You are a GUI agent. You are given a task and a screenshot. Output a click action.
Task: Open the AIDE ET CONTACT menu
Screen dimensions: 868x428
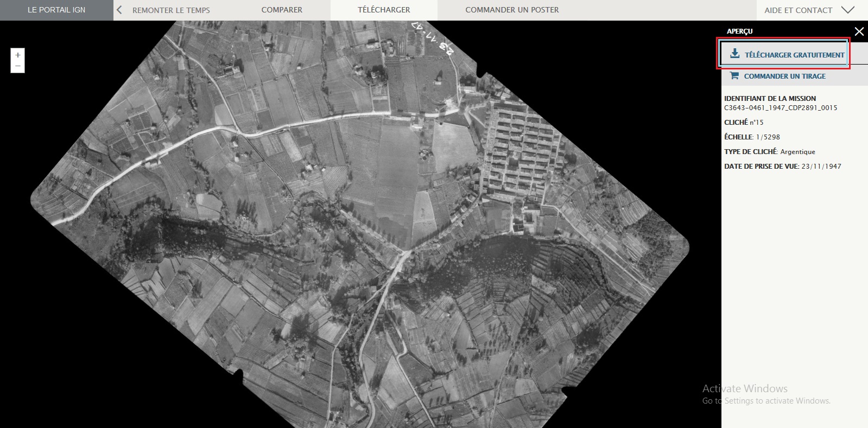(x=798, y=10)
